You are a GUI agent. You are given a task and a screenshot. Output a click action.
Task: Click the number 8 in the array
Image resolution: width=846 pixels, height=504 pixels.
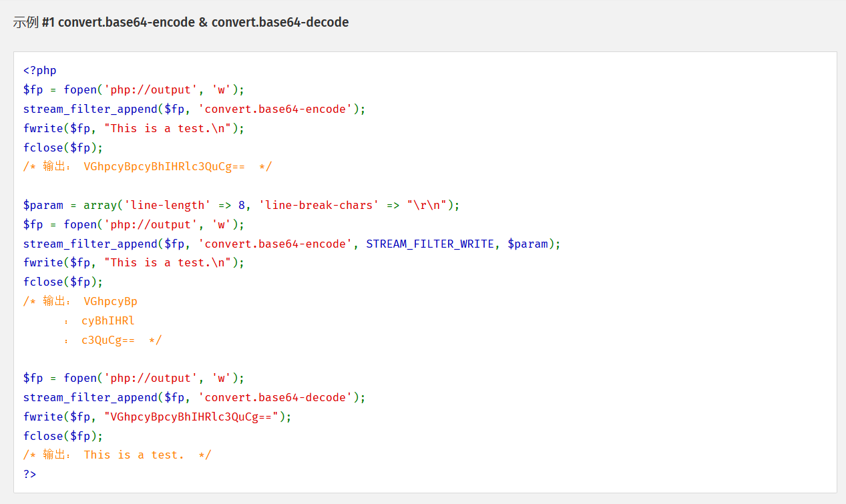(x=242, y=205)
